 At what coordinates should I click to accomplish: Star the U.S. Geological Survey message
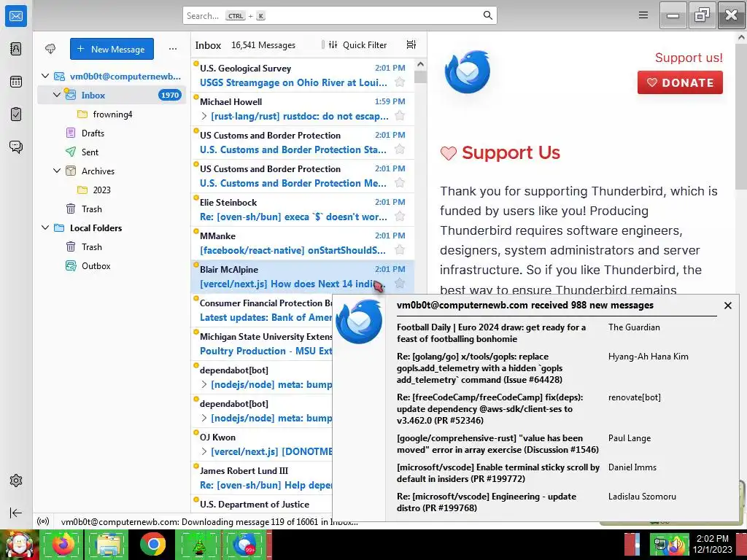400,82
